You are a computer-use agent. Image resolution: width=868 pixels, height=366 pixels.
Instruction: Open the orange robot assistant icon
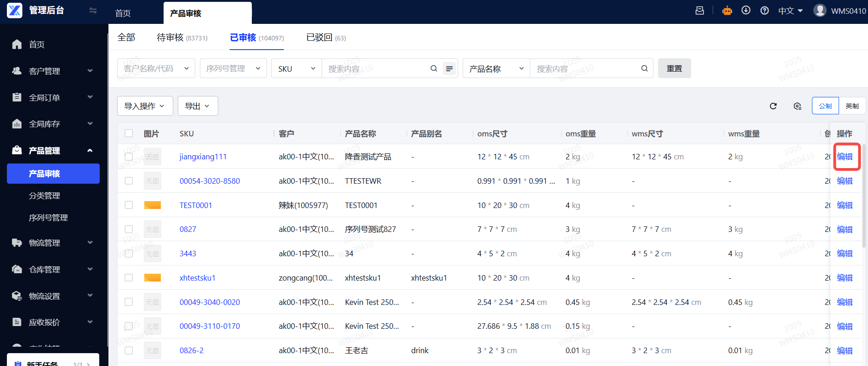(x=727, y=10)
